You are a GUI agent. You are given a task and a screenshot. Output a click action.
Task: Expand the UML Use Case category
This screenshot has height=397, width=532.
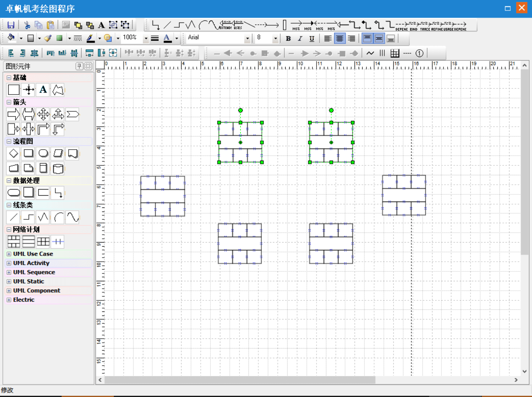tap(9, 254)
